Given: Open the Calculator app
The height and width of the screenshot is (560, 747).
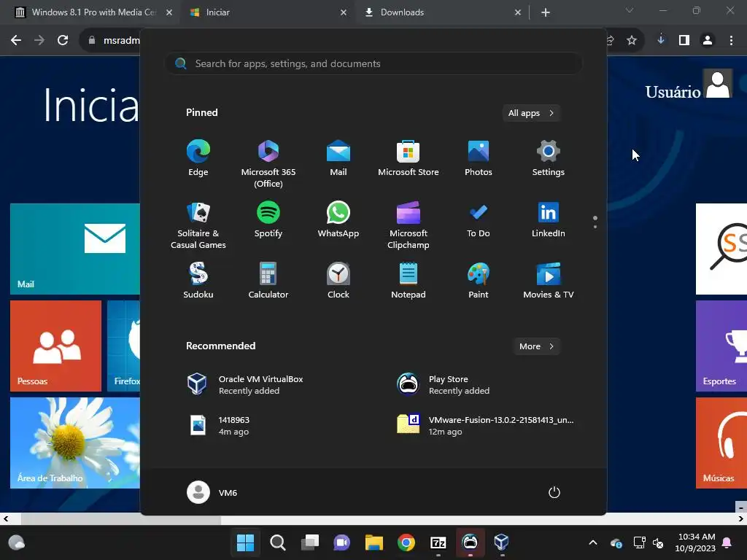Looking at the screenshot, I should click(268, 281).
